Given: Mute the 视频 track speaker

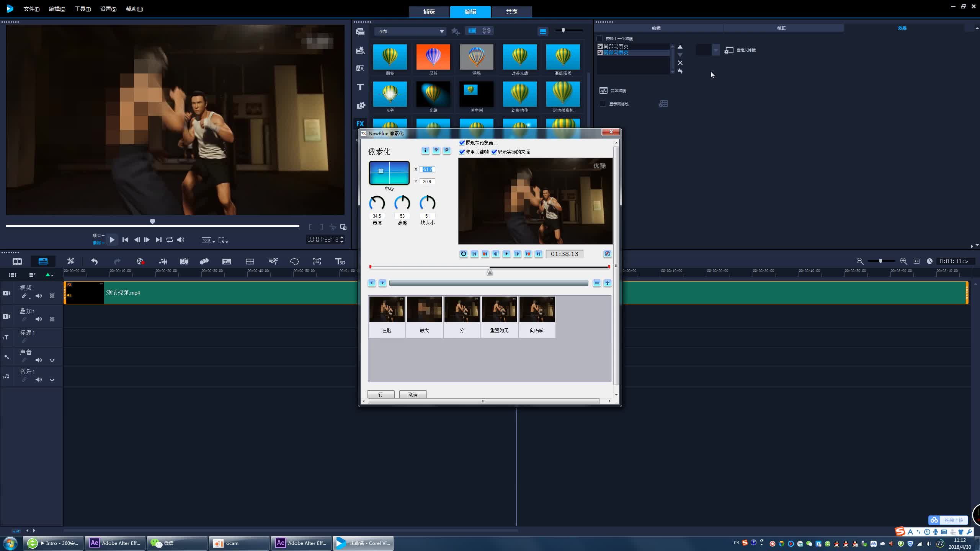Looking at the screenshot, I should pyautogui.click(x=39, y=296).
